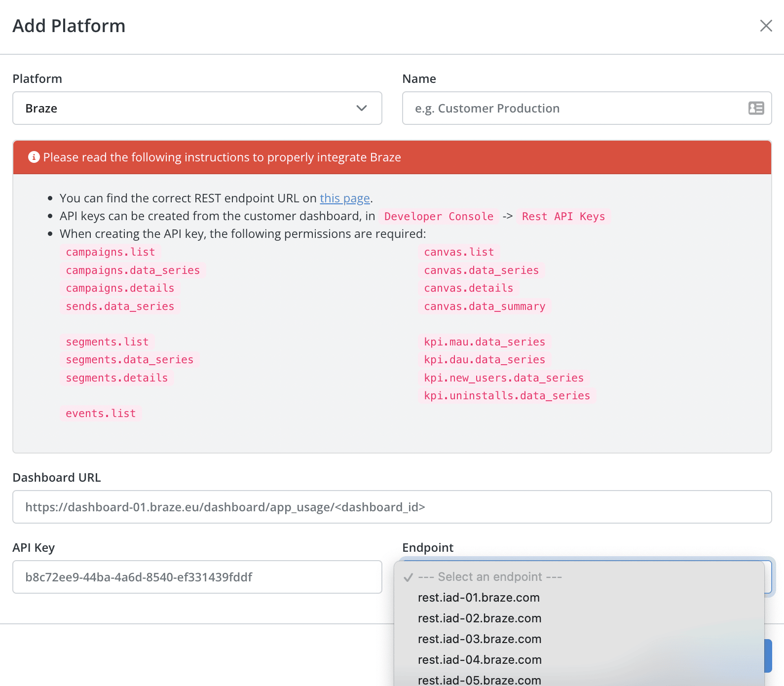Click the Name input field
784x686 pixels.
click(x=587, y=108)
